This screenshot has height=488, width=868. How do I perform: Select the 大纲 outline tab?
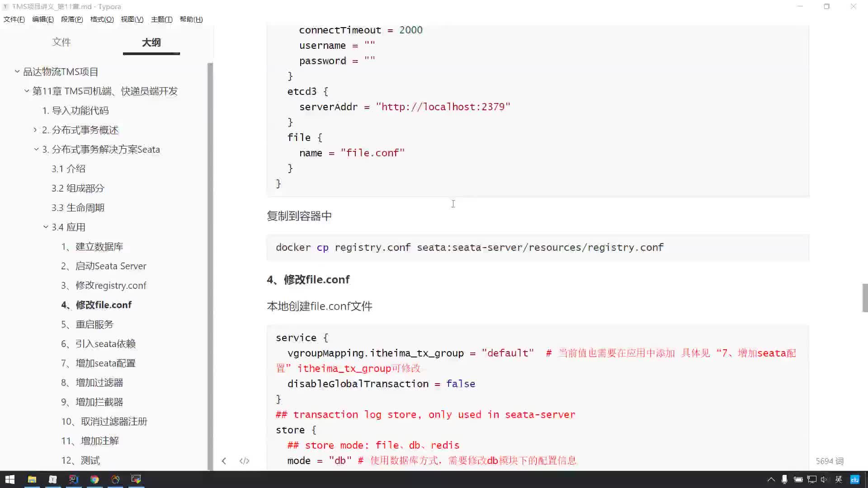click(151, 42)
